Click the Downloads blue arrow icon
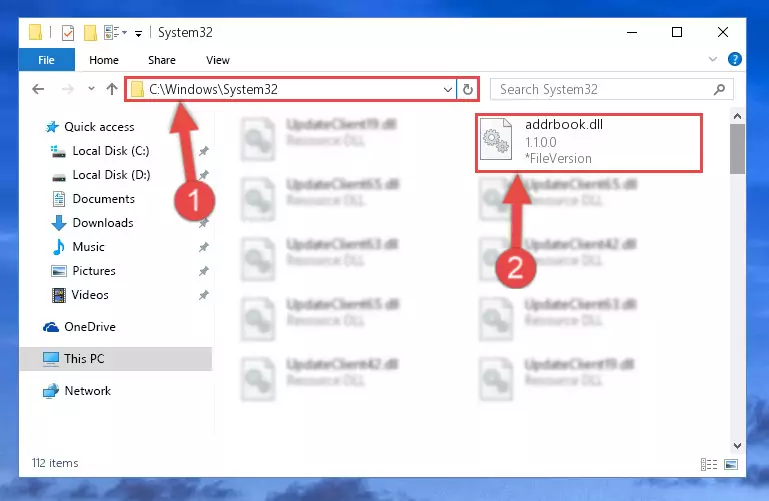This screenshot has height=501, width=769. tap(59, 223)
